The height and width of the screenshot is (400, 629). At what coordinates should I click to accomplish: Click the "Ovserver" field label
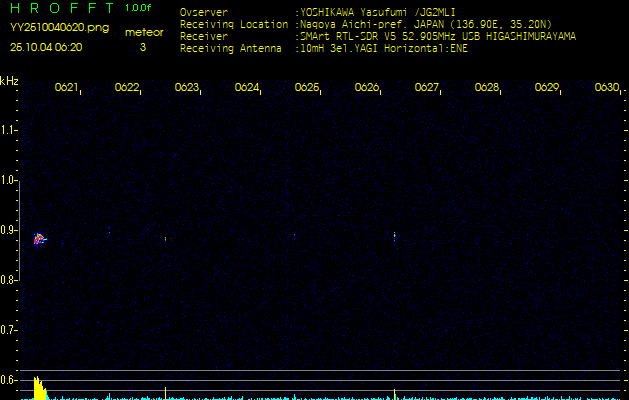click(x=204, y=12)
